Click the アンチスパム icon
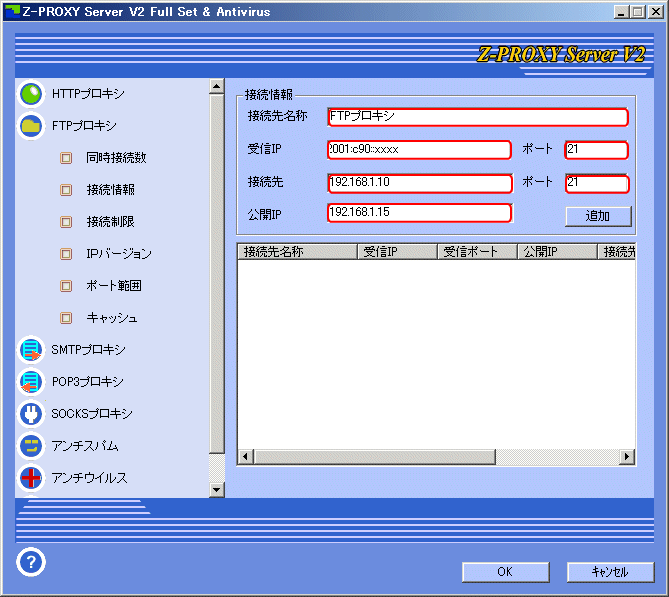Viewport: 669px width, 597px height. pyautogui.click(x=31, y=446)
